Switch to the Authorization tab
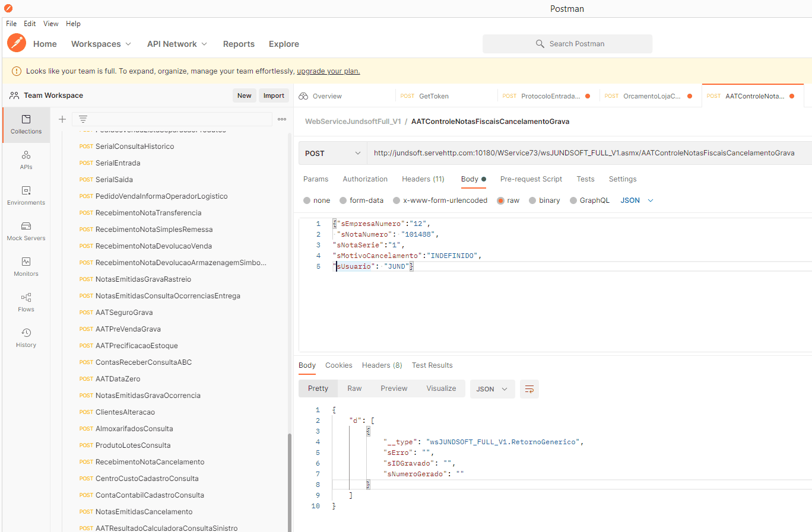The width and height of the screenshot is (812, 532). pyautogui.click(x=365, y=179)
